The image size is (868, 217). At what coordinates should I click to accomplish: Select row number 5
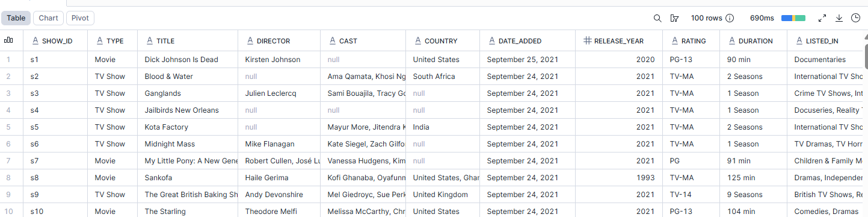click(8, 127)
